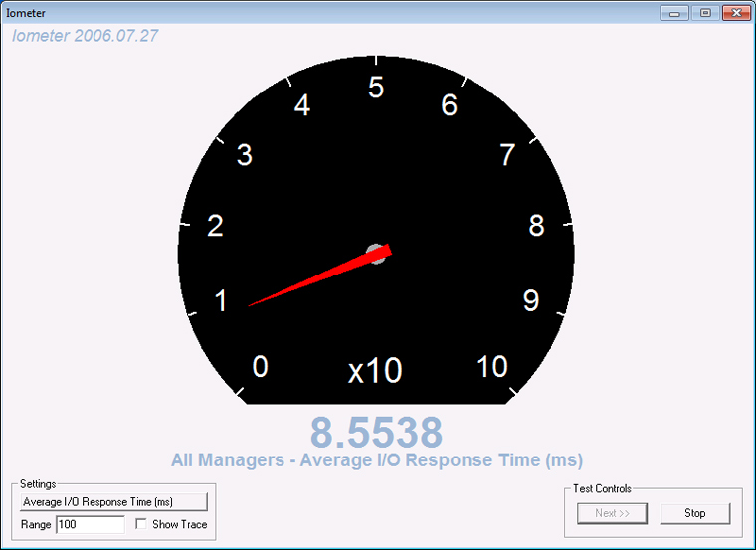The image size is (756, 550).
Task: Open the Average I/O Response Time metric selector
Action: (x=114, y=502)
